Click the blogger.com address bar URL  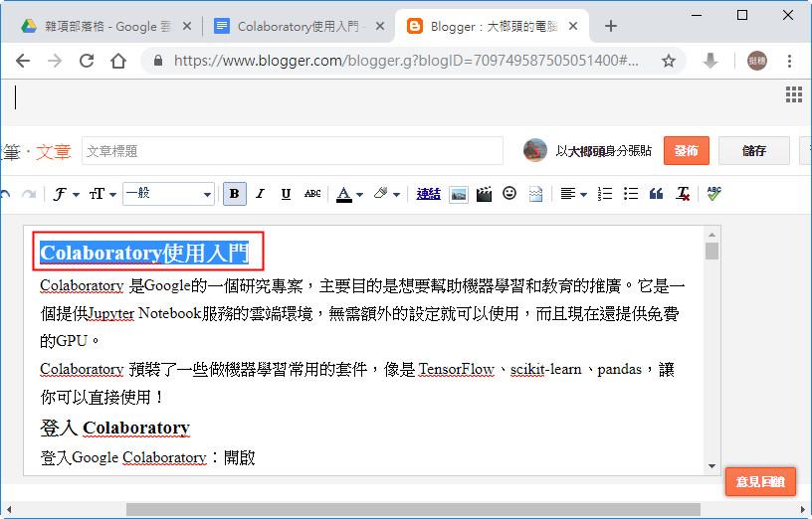pyautogui.click(x=405, y=61)
